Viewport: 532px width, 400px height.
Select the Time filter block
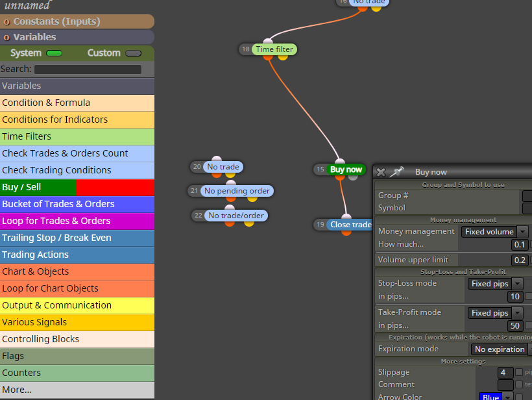(x=274, y=49)
